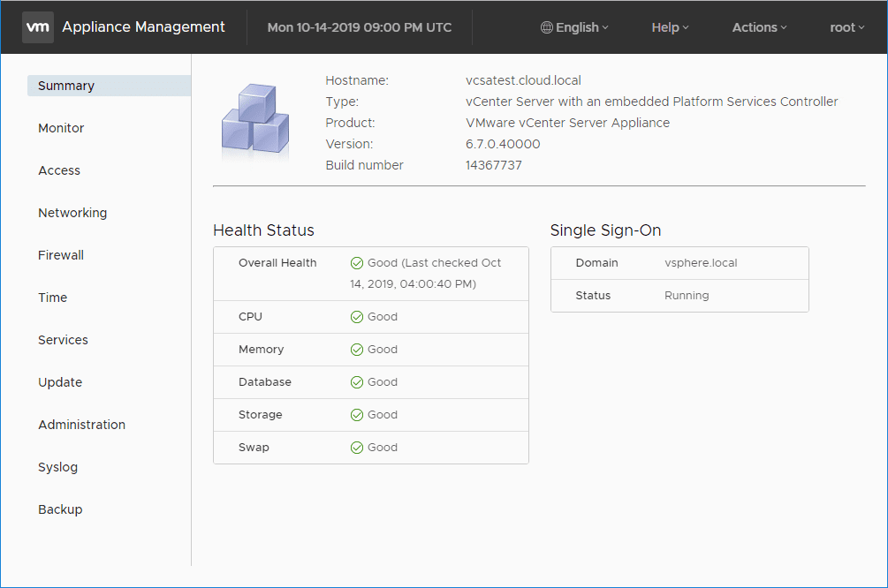
Task: Click the Storage health check icon
Action: click(357, 415)
